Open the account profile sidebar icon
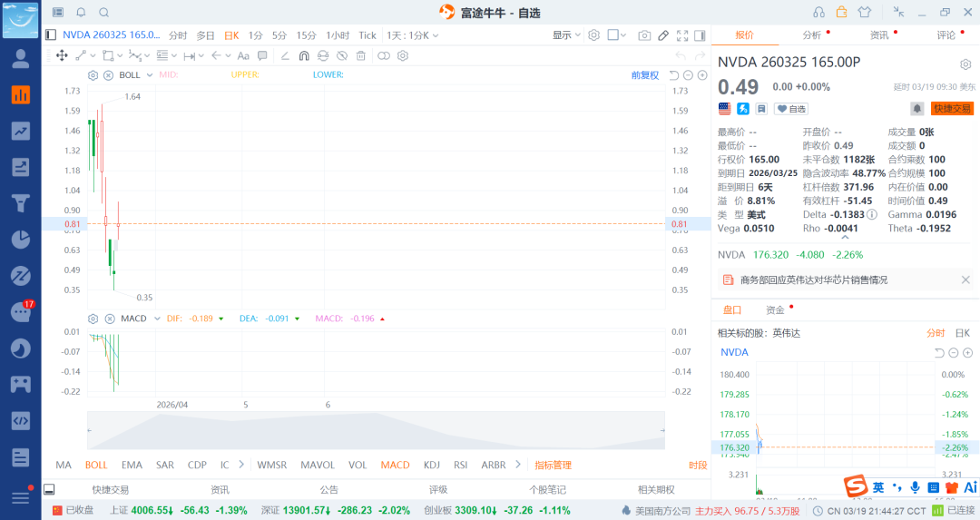 click(21, 59)
